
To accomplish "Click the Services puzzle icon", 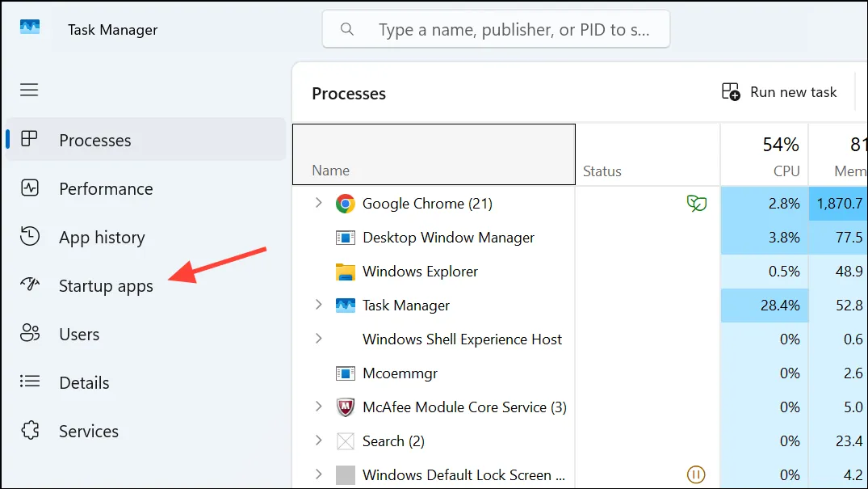I will point(30,430).
